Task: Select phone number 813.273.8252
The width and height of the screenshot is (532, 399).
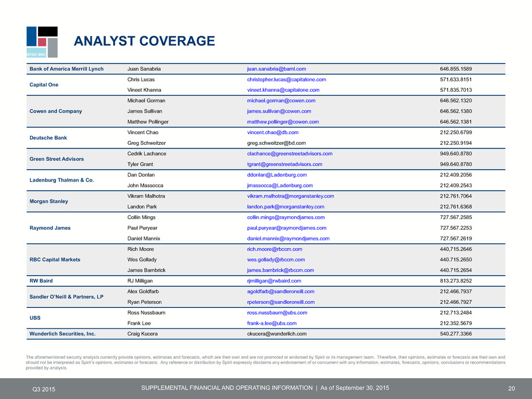Action: (x=456, y=281)
